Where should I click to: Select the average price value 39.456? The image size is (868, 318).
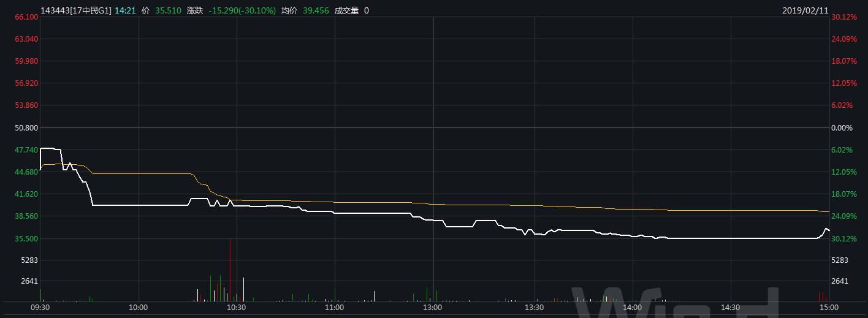[x=316, y=10]
